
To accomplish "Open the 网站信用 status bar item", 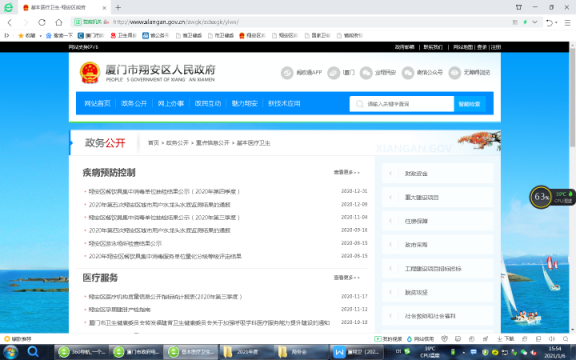I will coord(420,339).
